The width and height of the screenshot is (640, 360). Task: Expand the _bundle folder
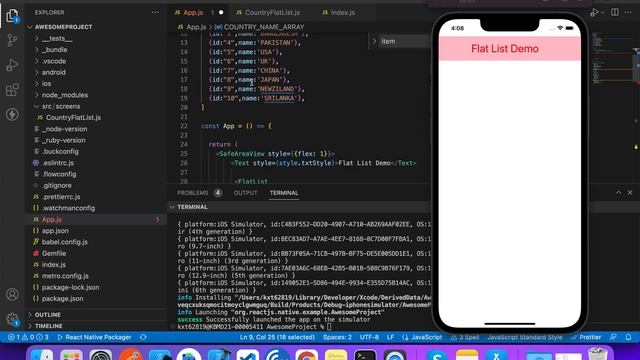point(55,50)
